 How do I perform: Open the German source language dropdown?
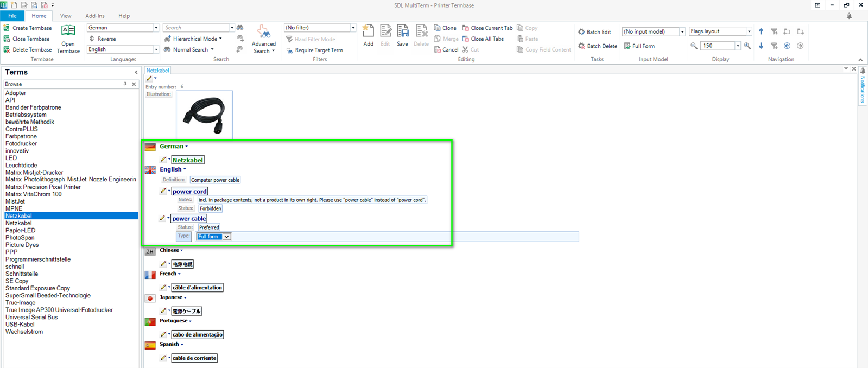tap(156, 28)
